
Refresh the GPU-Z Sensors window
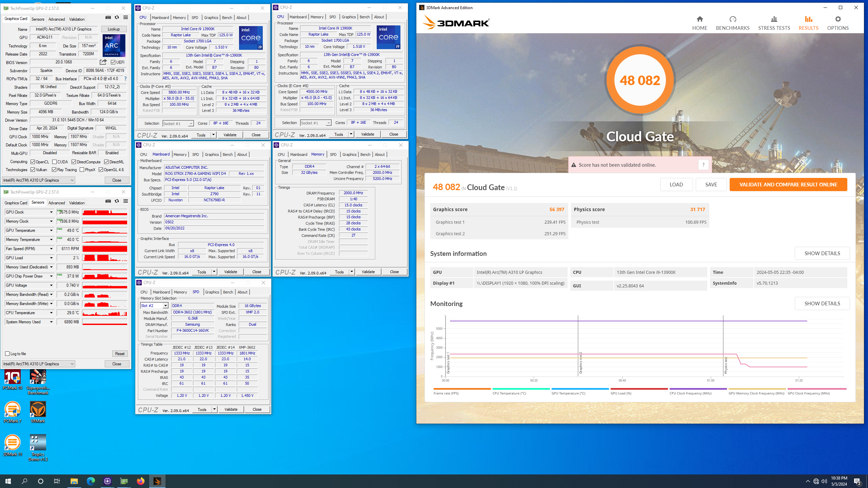(117, 201)
